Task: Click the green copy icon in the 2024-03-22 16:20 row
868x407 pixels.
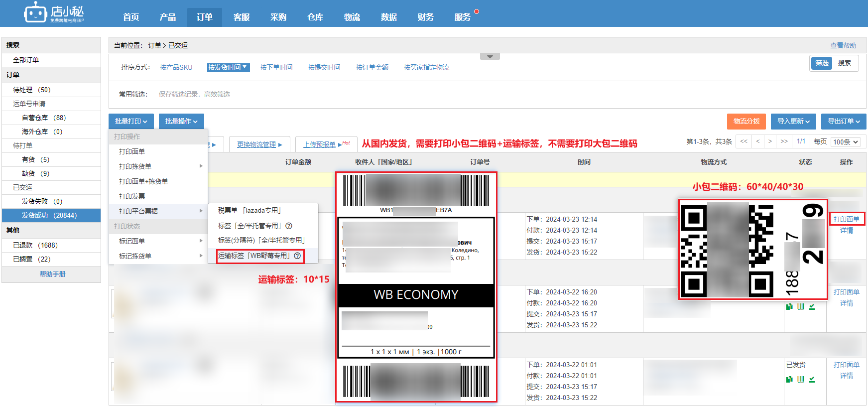Action: coord(789,307)
